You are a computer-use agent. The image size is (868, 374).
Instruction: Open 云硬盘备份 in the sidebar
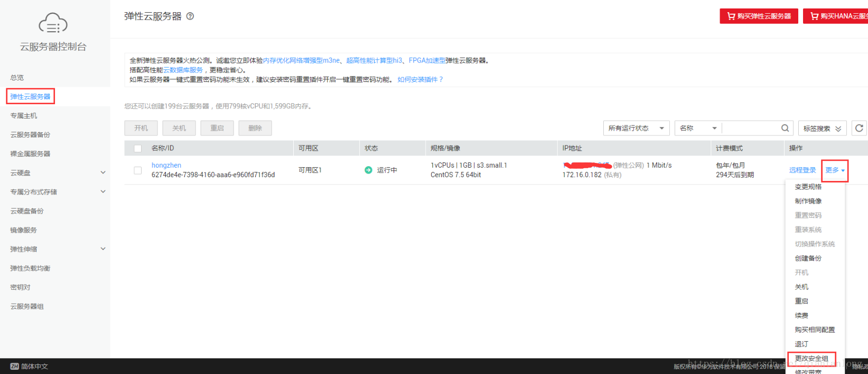(27, 211)
